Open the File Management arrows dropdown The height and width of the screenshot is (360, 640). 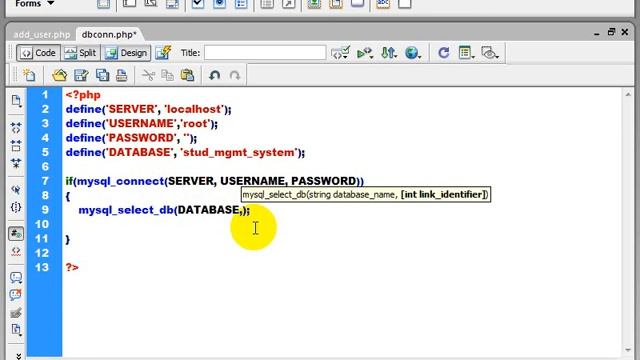click(x=389, y=53)
